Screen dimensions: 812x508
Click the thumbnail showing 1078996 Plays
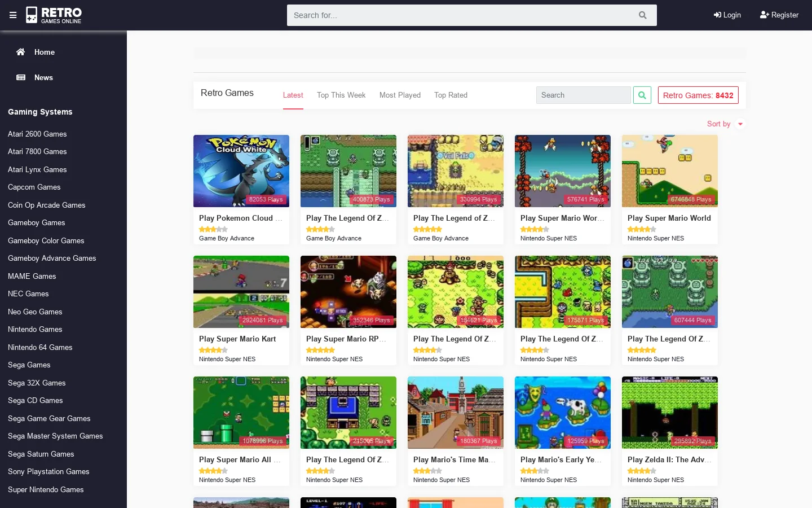pyautogui.click(x=241, y=413)
